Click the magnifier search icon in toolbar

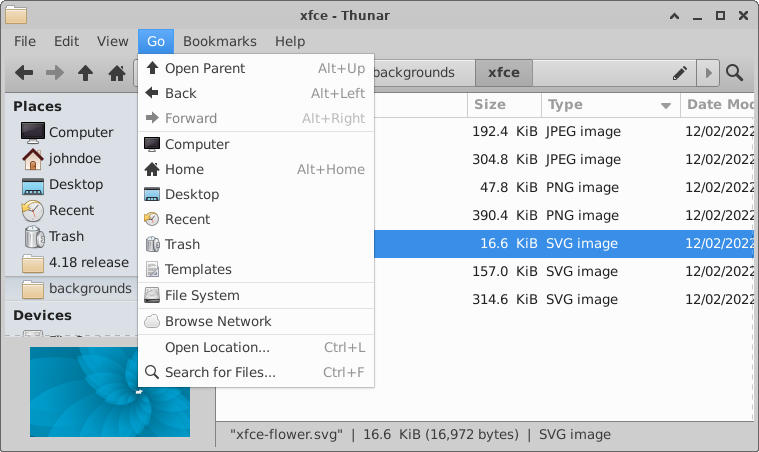734,73
